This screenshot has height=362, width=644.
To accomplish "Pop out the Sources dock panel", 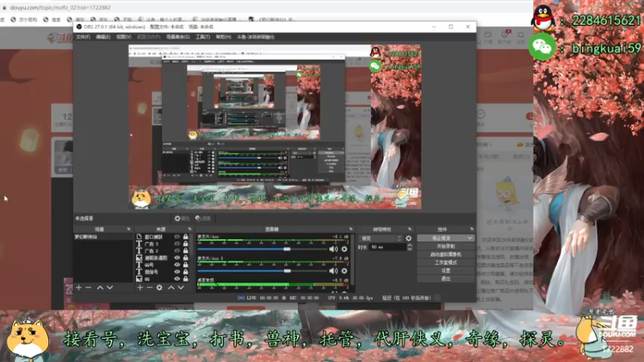I will point(190,229).
